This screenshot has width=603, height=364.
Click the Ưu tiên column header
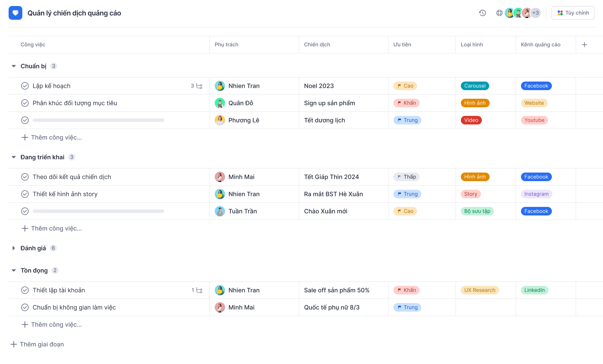[402, 45]
